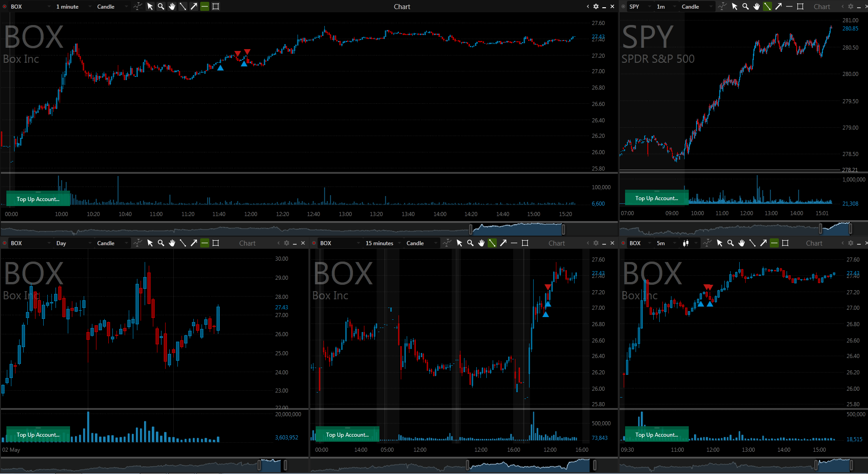This screenshot has height=474, width=868.
Task: Select arrow drawing tool in BOX 1 minute chart
Action: click(x=194, y=6)
